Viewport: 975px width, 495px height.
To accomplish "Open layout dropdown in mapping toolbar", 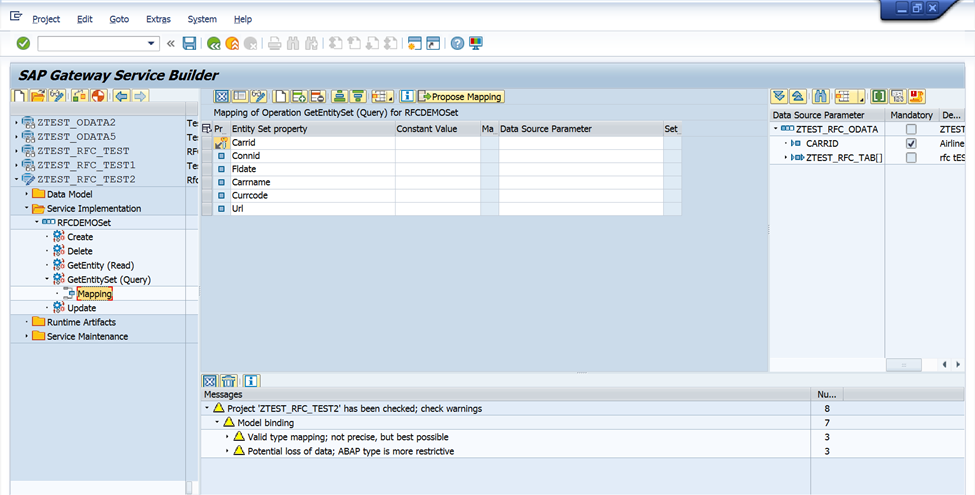I will [x=390, y=97].
